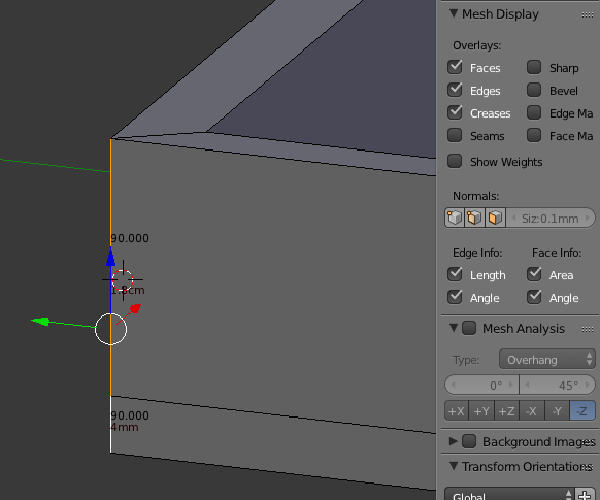
Task: Click the overhang maximum 45° field
Action: click(558, 385)
